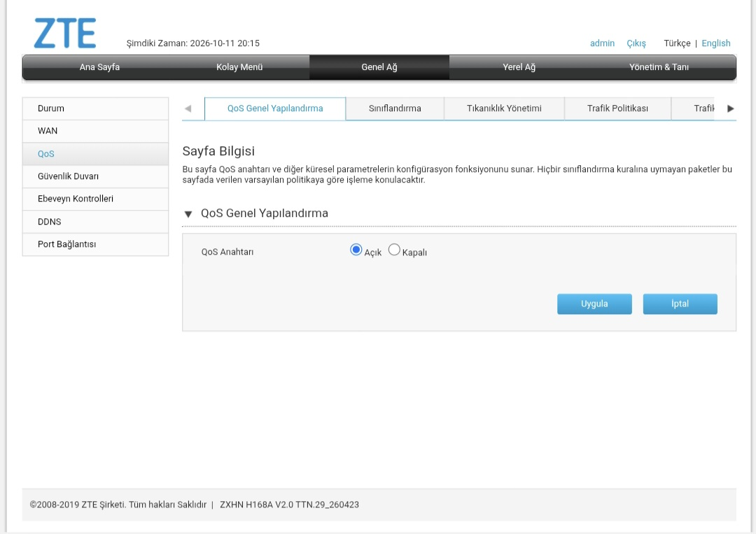Open DDNS in the sidebar

click(95, 222)
